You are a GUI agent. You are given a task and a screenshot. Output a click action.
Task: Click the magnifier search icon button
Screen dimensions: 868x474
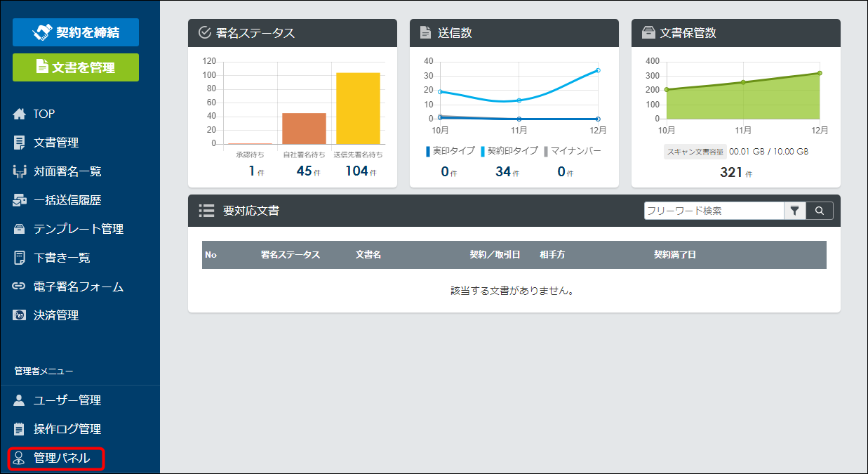pyautogui.click(x=820, y=211)
